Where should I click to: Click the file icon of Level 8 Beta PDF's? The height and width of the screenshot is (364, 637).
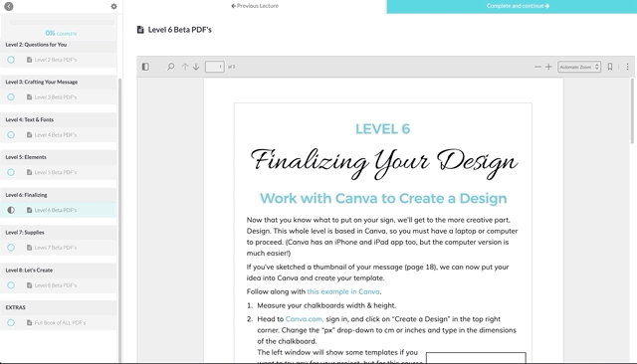(29, 285)
